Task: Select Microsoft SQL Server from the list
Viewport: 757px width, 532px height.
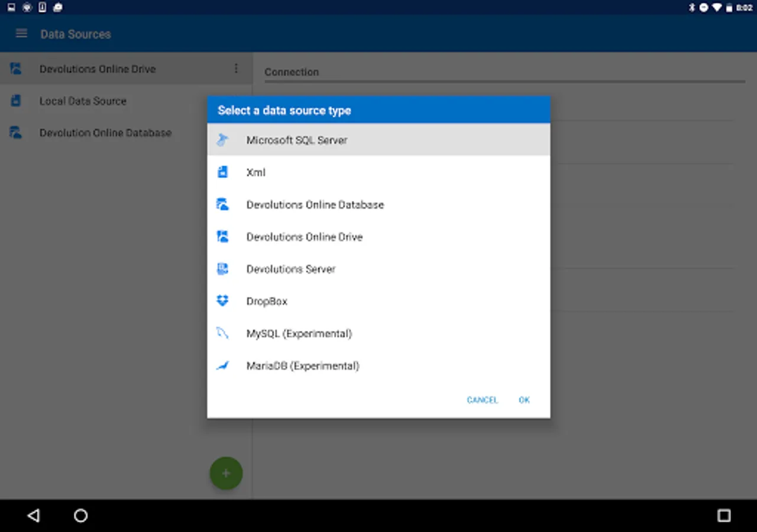Action: point(378,140)
